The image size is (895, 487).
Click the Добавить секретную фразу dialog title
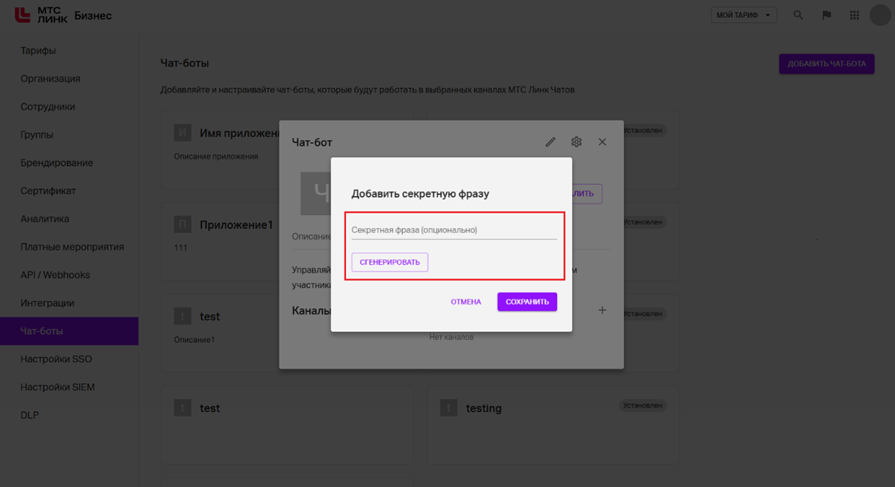pos(420,194)
